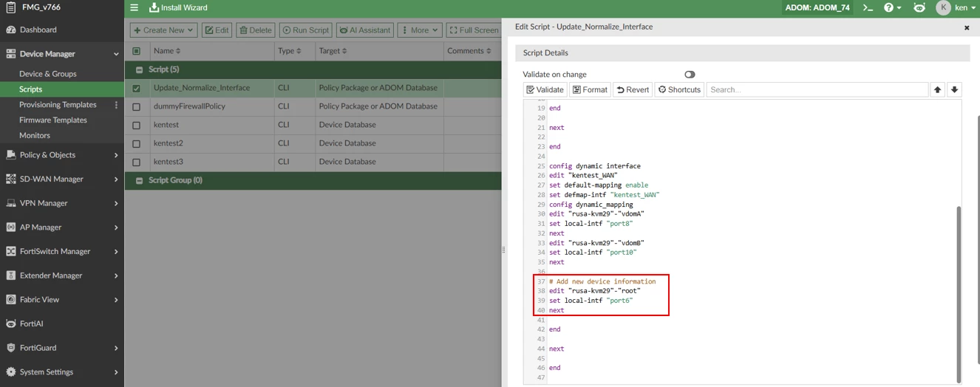Screen dimensions: 980x387
Task: Click the FMG_v766 device icon
Action: click(10, 7)
